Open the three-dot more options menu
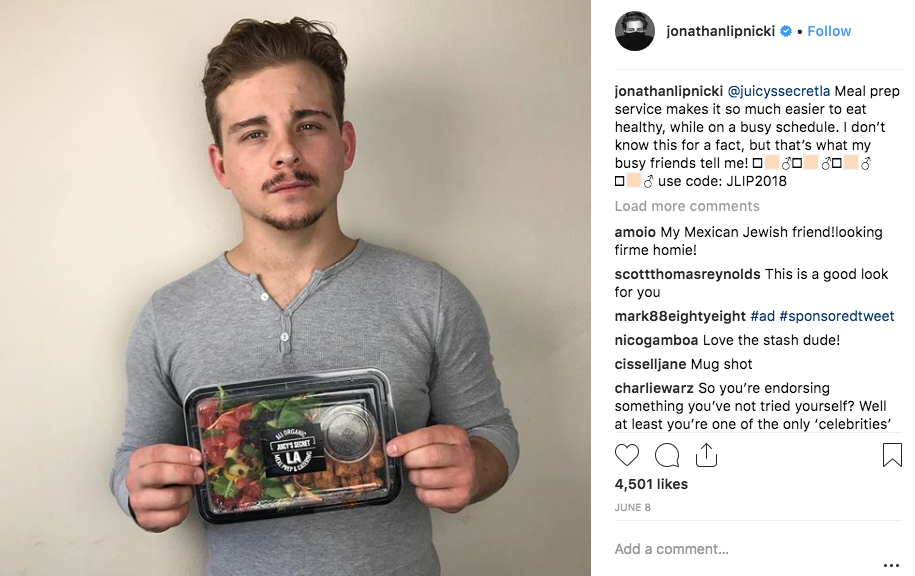This screenshot has width=915, height=576. tap(891, 565)
